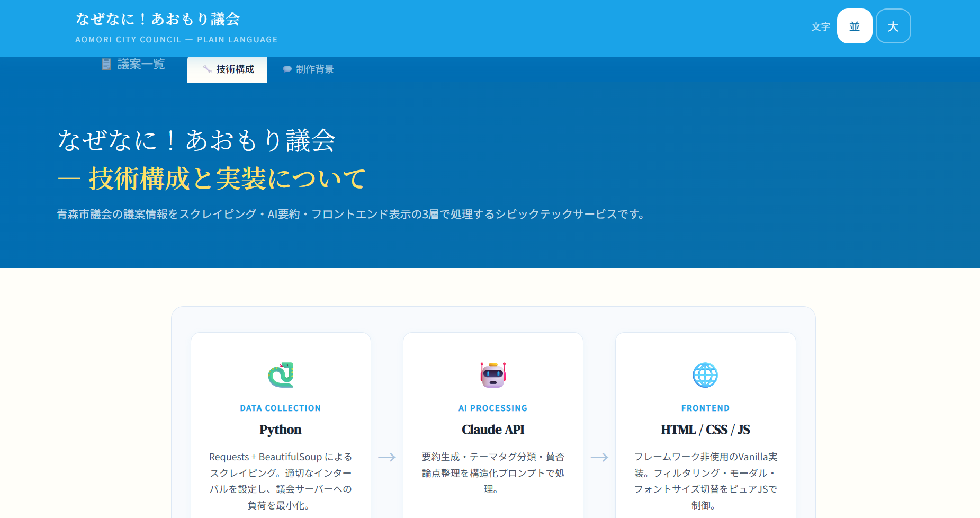Screen dimensions: 980x518
Task: Click the 文字 label in the header
Action: tap(821, 26)
